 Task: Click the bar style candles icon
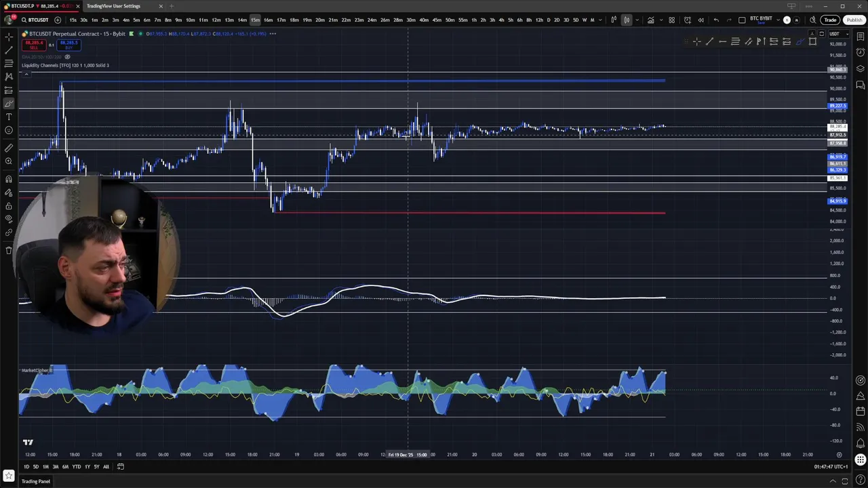[627, 20]
